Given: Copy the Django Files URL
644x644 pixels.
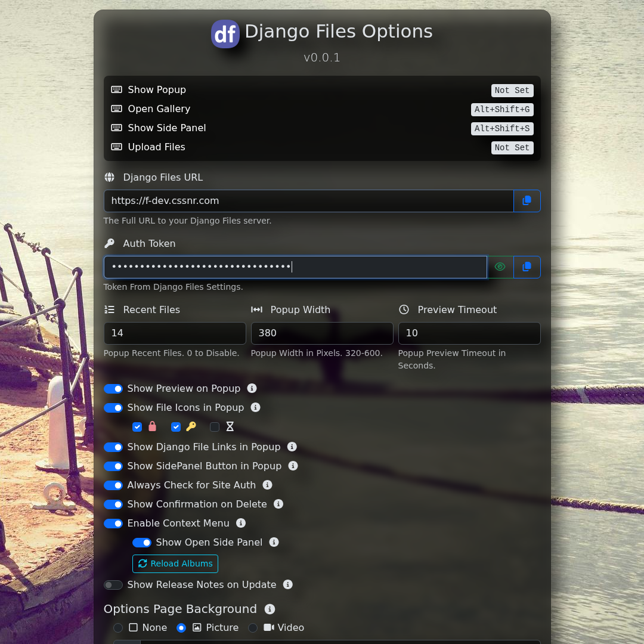Looking at the screenshot, I should pyautogui.click(x=527, y=201).
